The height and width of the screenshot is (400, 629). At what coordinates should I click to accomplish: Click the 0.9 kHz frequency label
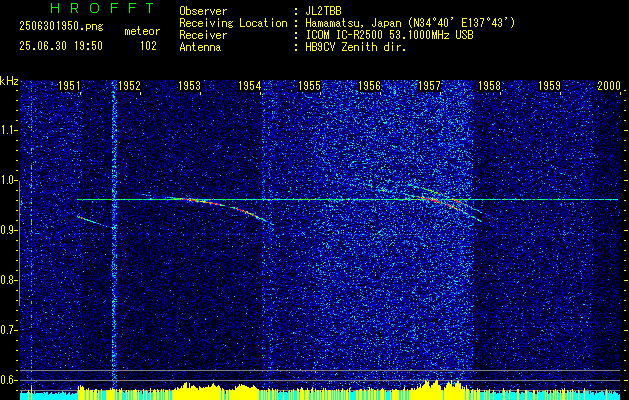(x=8, y=230)
